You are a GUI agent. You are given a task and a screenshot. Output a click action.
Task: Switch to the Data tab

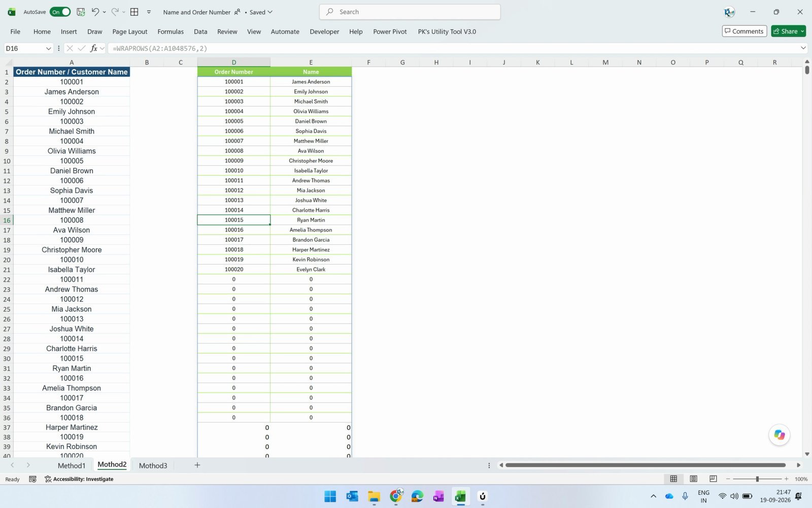coord(200,31)
